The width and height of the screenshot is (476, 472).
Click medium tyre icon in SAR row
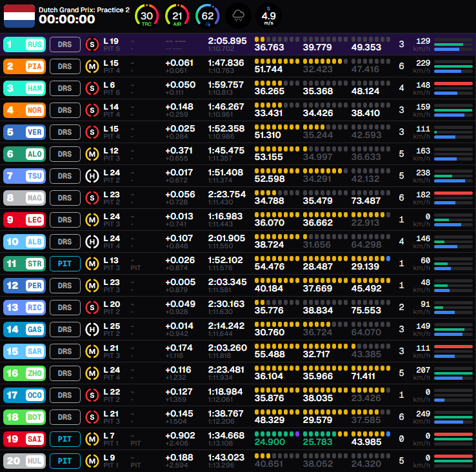pyautogui.click(x=92, y=351)
